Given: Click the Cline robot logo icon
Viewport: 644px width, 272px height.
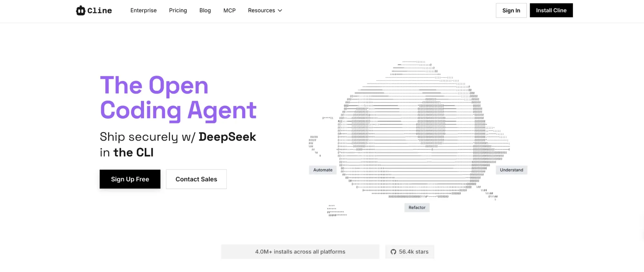Looking at the screenshot, I should 81,11.
